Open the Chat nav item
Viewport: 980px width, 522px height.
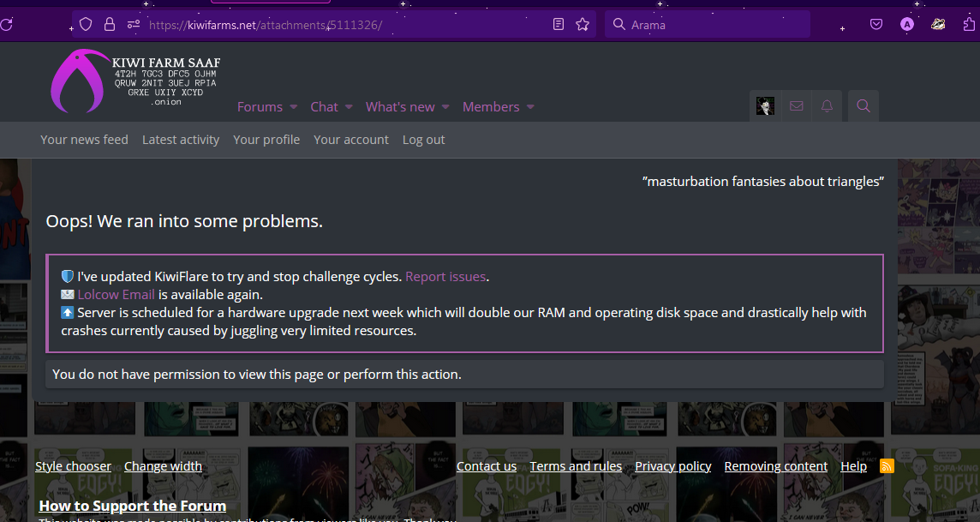point(325,107)
